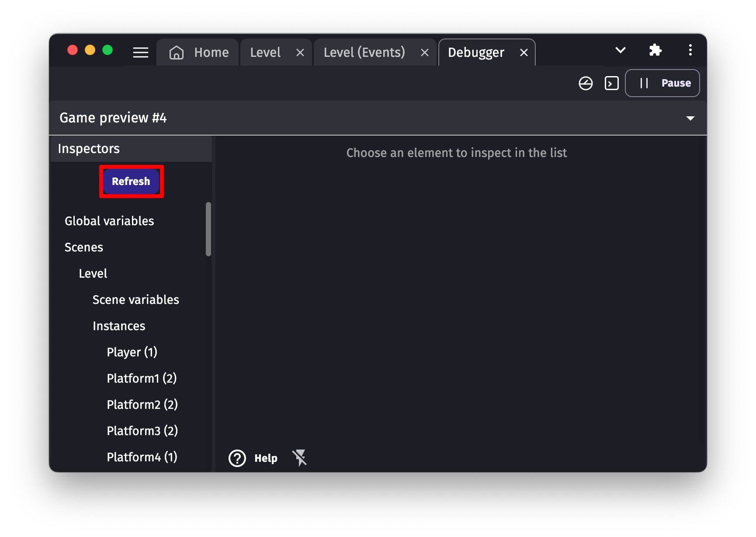Expand the Game preview #4 dropdown
The image size is (756, 537).
pos(690,118)
